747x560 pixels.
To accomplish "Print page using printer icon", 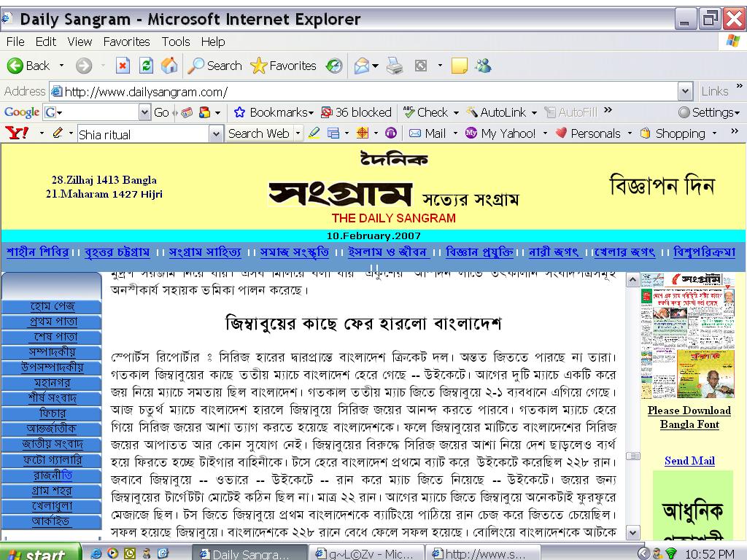I will [395, 65].
